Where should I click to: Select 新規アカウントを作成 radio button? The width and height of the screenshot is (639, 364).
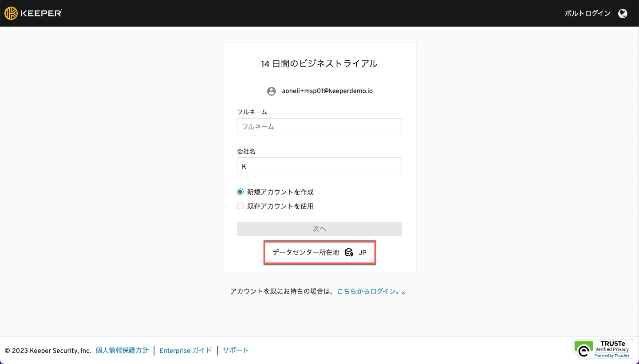point(241,192)
